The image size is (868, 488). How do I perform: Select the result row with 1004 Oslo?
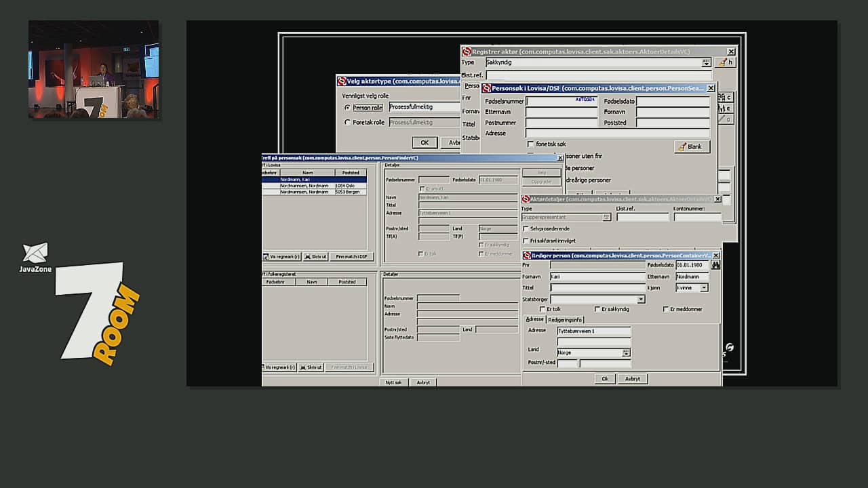tap(315, 186)
